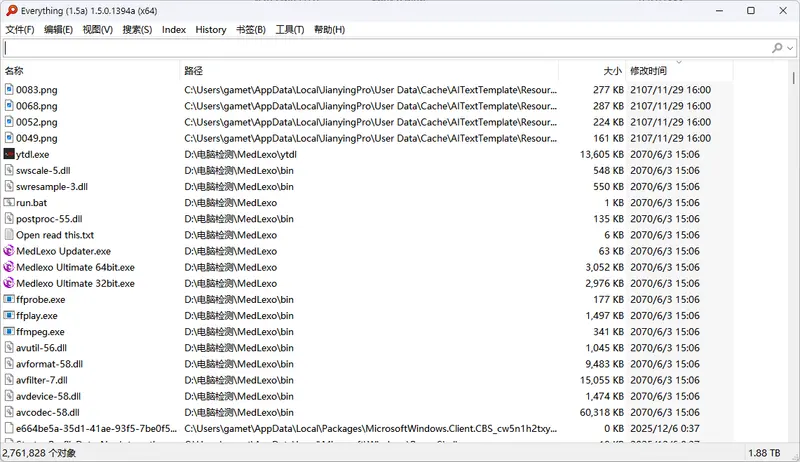800x462 pixels.
Task: Click the postproc-55.dll file icon
Action: [x=9, y=218]
